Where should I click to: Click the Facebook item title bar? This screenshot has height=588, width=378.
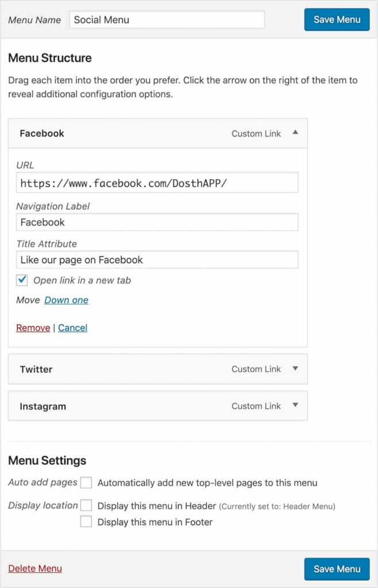pyautogui.click(x=115, y=133)
